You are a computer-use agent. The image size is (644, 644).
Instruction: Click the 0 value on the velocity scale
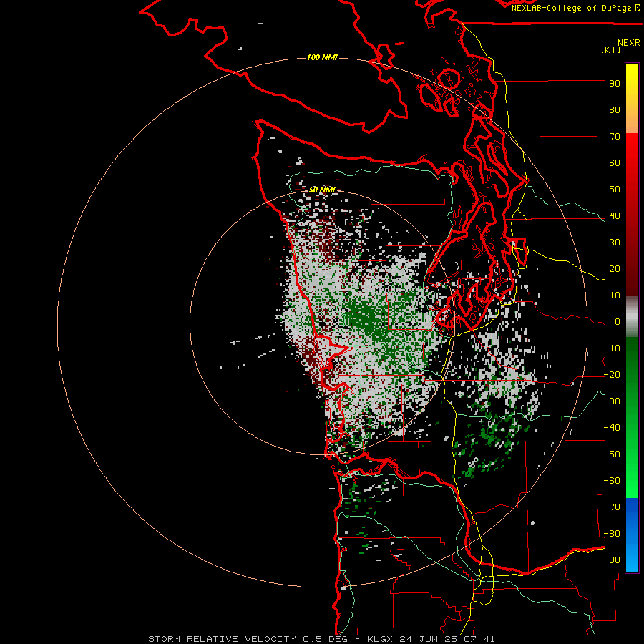(618, 322)
